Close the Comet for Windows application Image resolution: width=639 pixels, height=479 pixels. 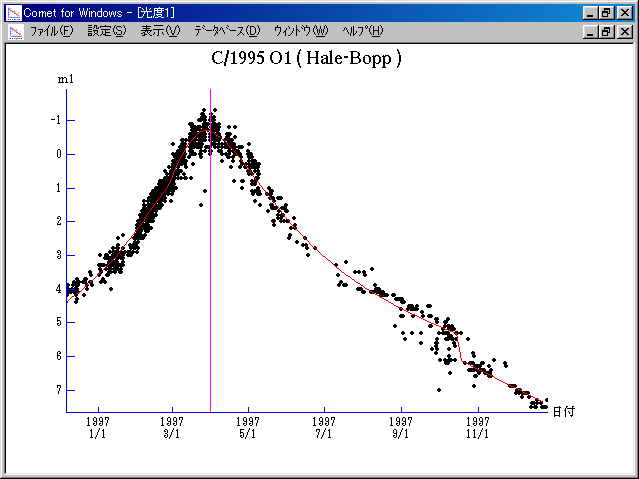pos(624,13)
